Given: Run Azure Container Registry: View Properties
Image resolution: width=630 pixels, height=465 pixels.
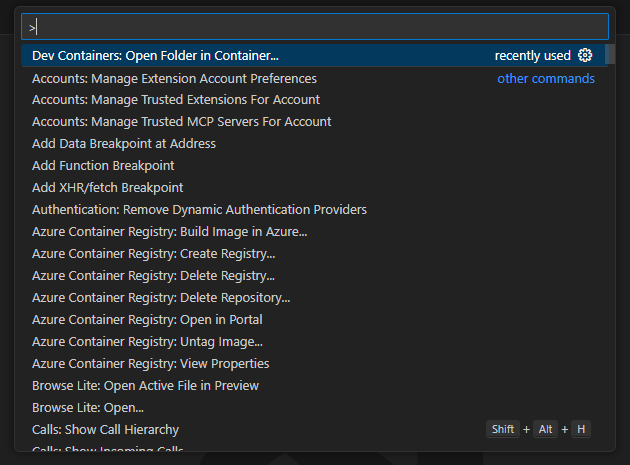Looking at the screenshot, I should [x=313, y=364].
